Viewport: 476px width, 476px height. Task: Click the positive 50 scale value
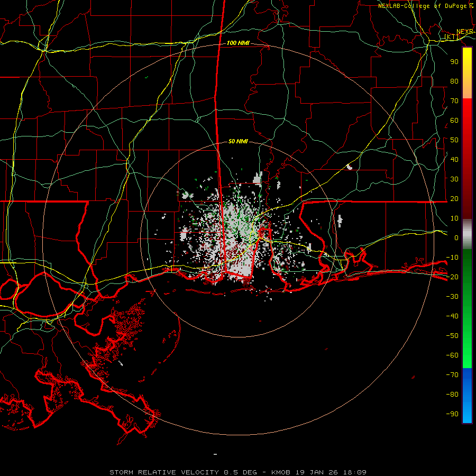pyautogui.click(x=454, y=140)
